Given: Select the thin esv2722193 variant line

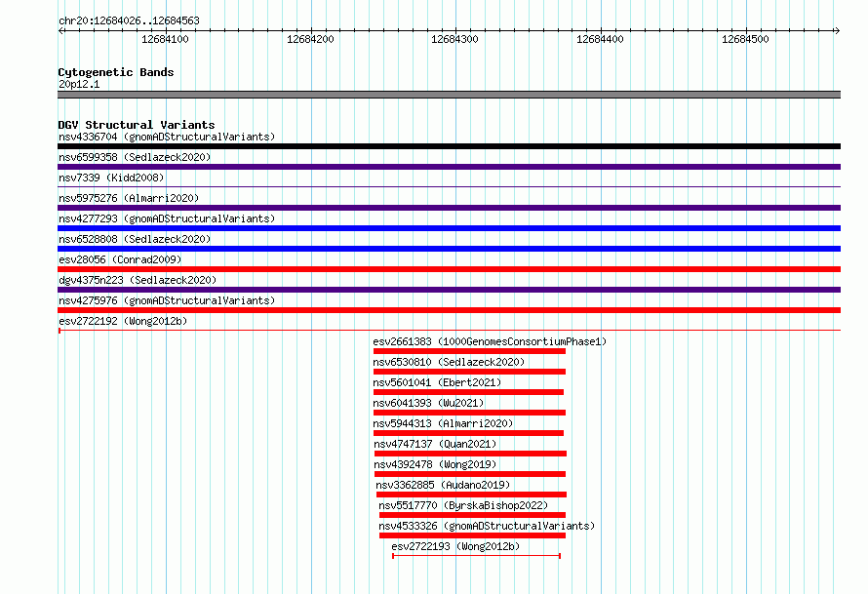Looking at the screenshot, I should 476,556.
